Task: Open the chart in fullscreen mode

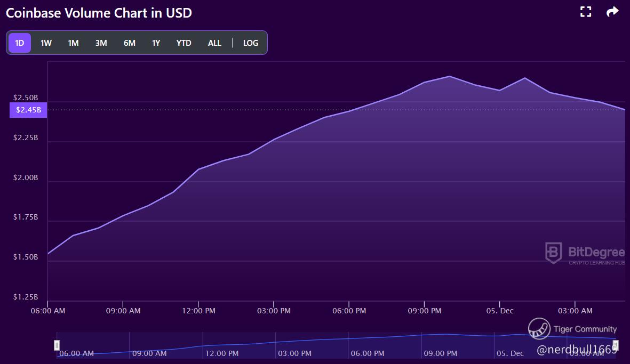Action: pos(586,12)
